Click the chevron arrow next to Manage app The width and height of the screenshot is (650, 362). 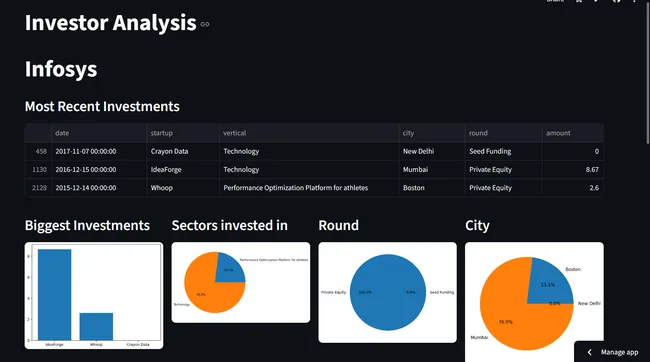tap(589, 352)
